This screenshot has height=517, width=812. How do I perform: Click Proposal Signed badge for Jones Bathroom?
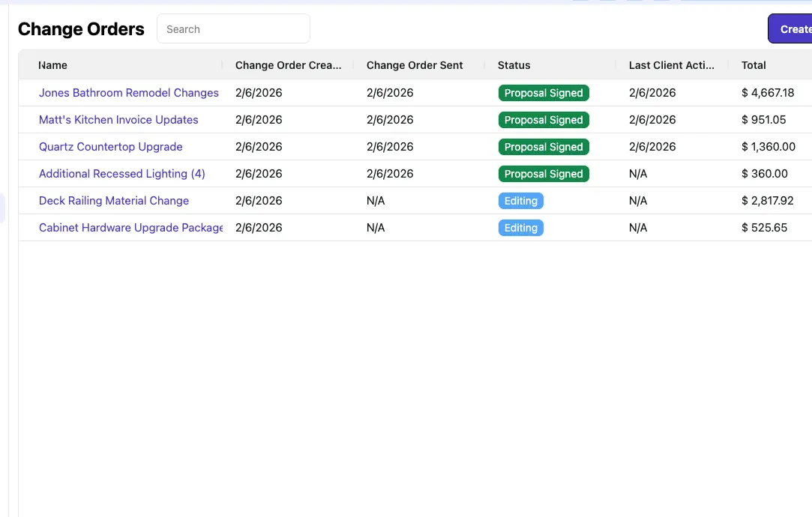(x=544, y=93)
